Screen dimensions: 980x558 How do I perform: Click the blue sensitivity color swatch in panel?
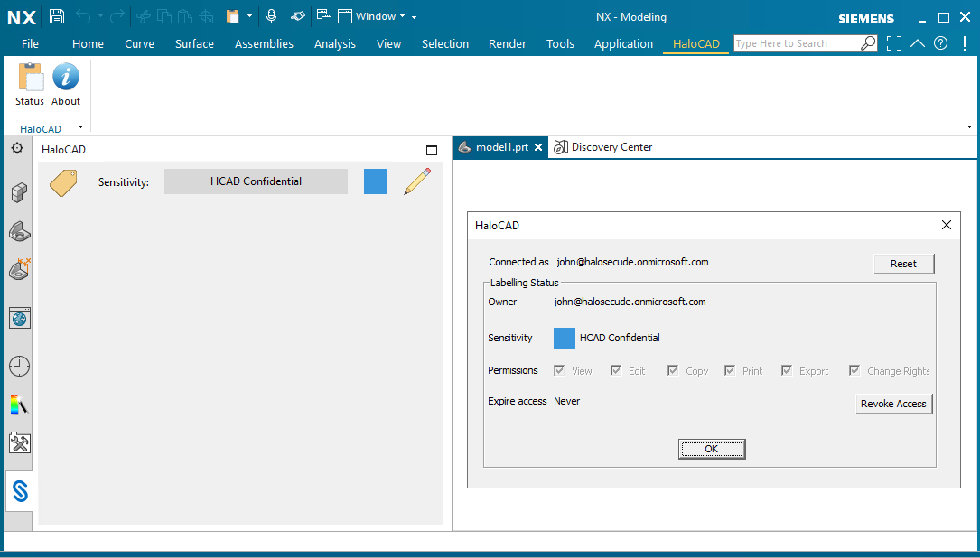click(x=376, y=181)
